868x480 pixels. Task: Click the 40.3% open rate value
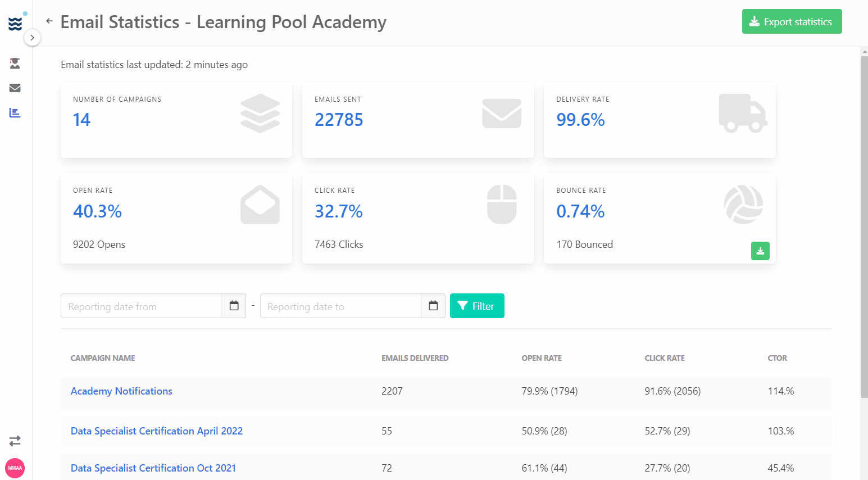click(97, 211)
